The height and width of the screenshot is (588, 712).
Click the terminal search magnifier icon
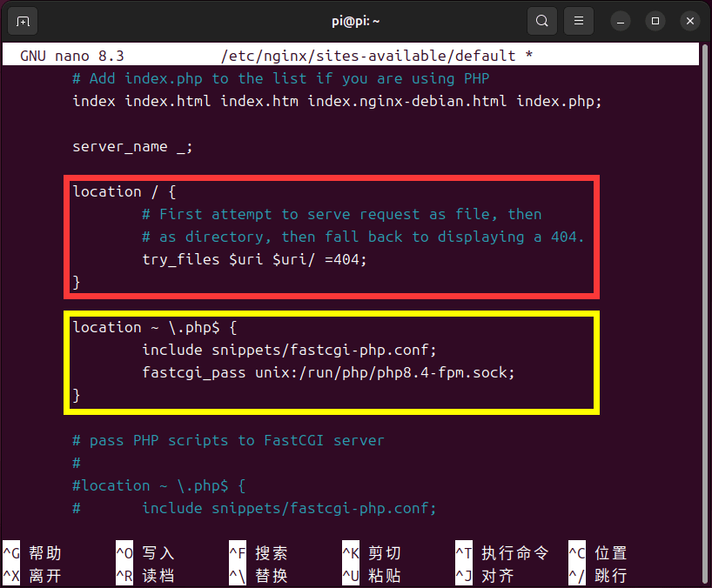pos(542,21)
